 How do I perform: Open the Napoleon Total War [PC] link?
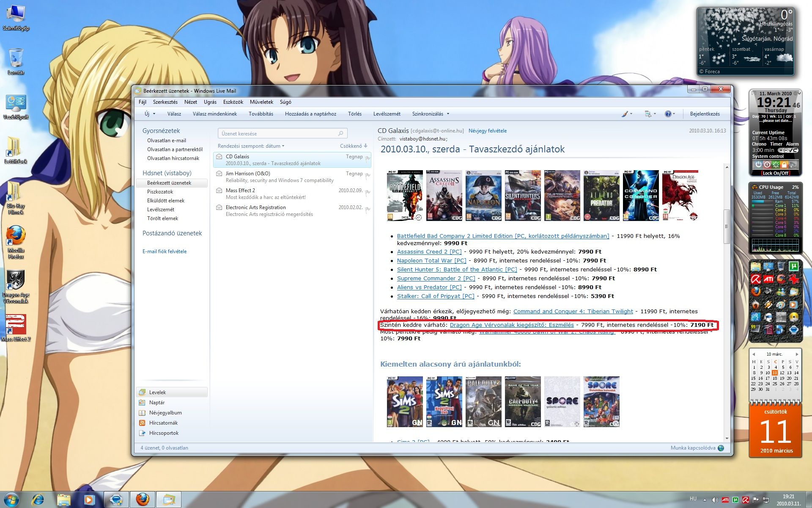tap(431, 260)
